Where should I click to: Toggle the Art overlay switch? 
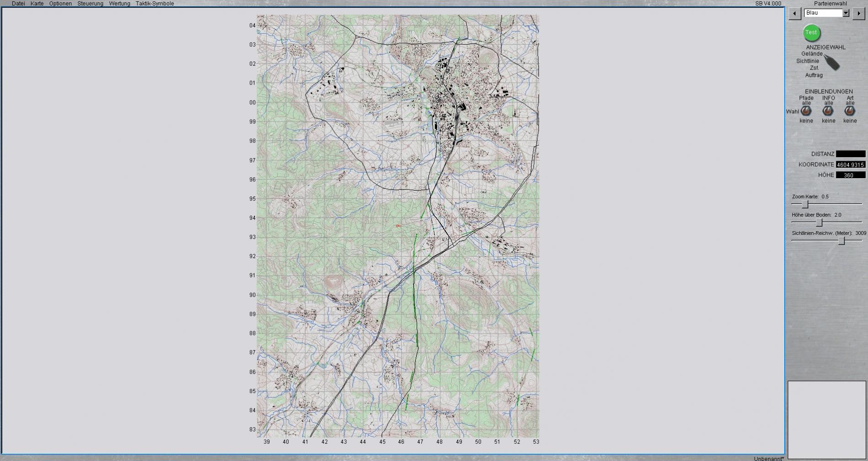(850, 111)
